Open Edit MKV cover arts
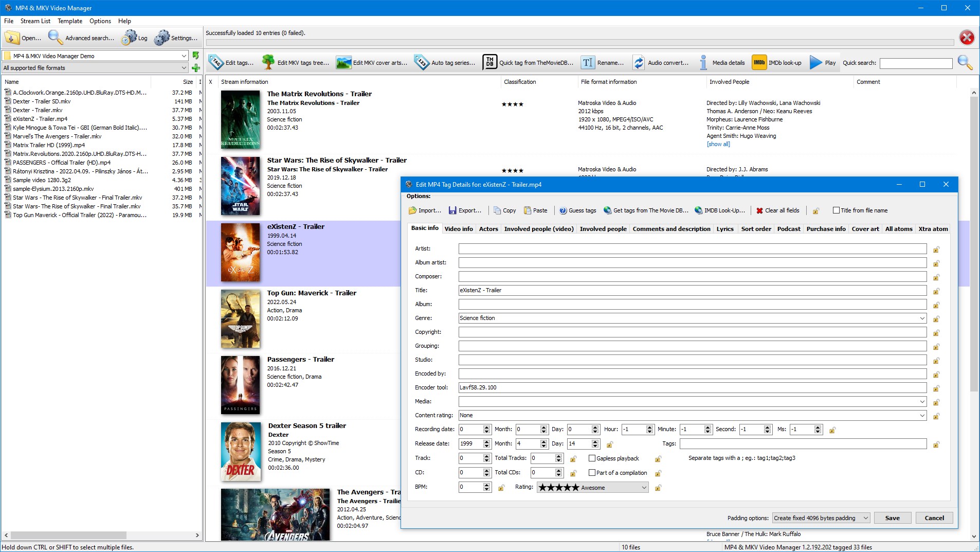This screenshot has width=980, height=552. pyautogui.click(x=372, y=63)
